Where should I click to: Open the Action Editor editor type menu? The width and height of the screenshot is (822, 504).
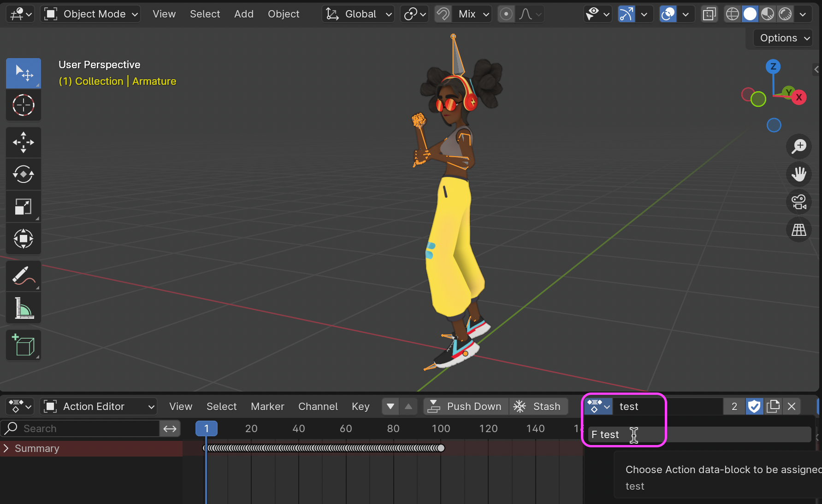pos(21,406)
